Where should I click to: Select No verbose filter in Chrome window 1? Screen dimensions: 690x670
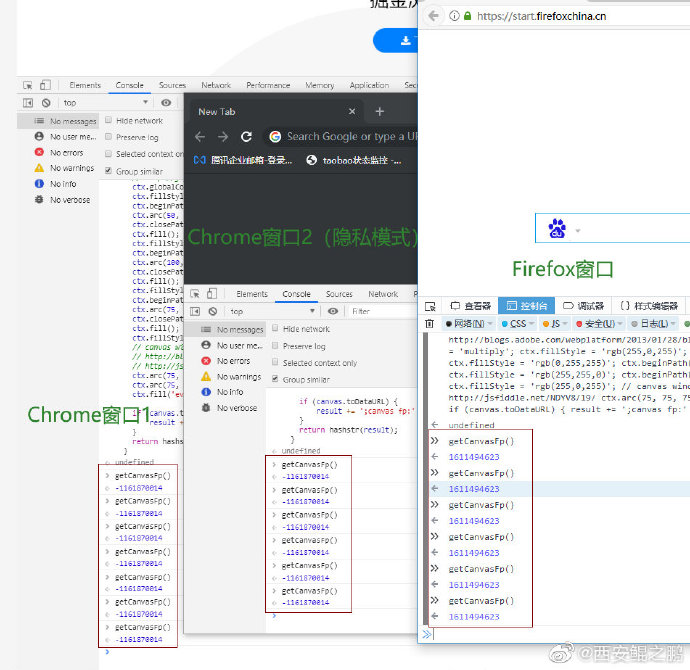[x=62, y=200]
